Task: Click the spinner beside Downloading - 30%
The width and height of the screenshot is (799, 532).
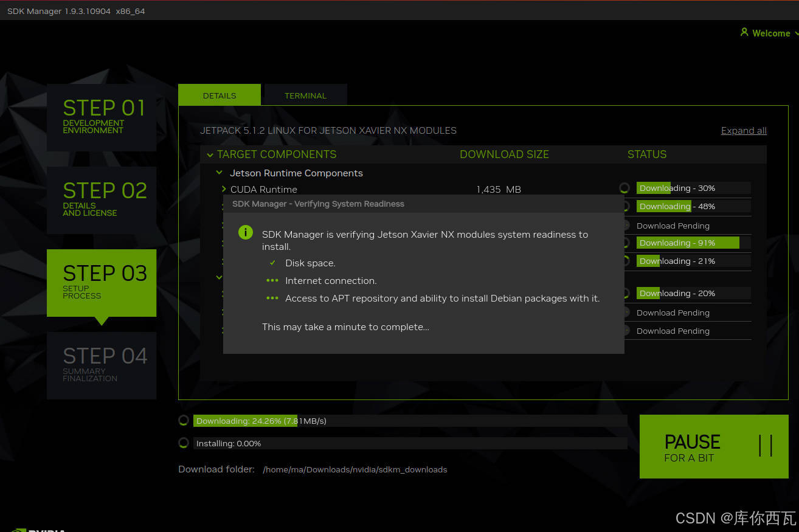Action: [624, 188]
